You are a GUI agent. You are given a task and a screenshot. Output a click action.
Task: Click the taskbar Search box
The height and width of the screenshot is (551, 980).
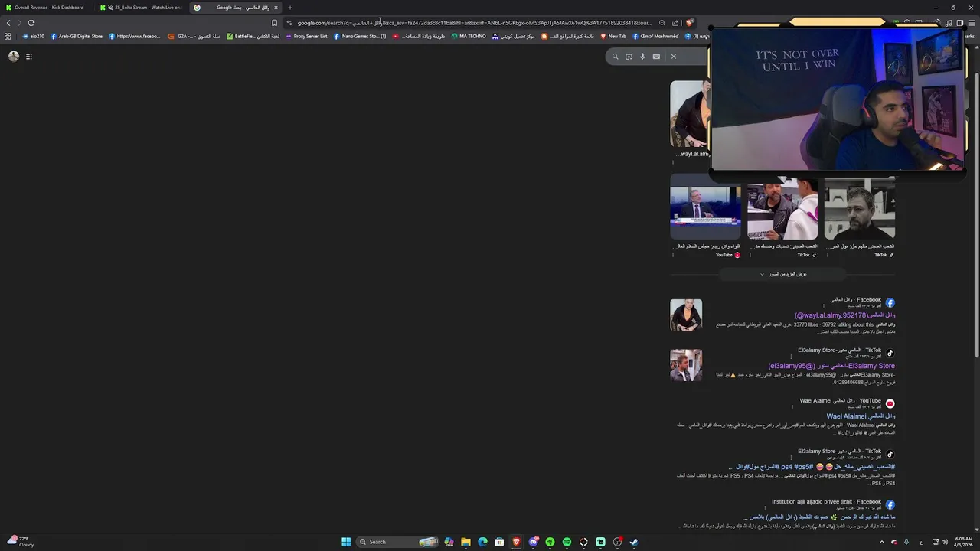click(399, 542)
